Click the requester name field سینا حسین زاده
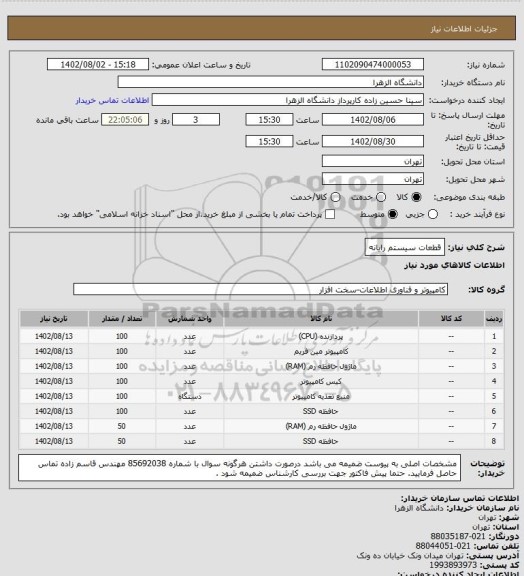Screen dimensions: 524x576 tap(288, 100)
